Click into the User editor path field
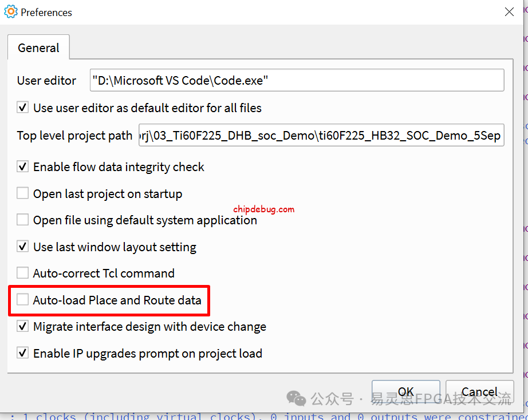The image size is (528, 420). [x=297, y=81]
